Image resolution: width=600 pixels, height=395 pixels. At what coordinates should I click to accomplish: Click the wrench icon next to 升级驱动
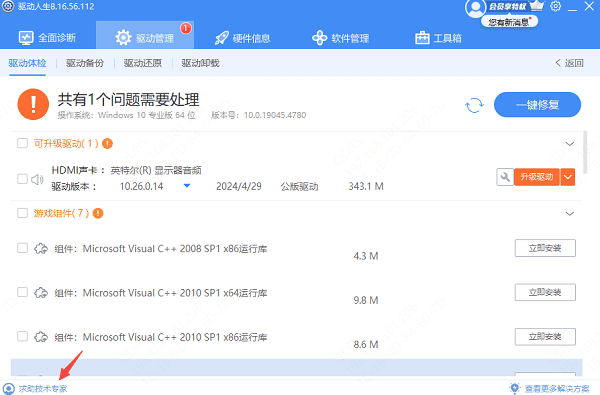coord(505,177)
